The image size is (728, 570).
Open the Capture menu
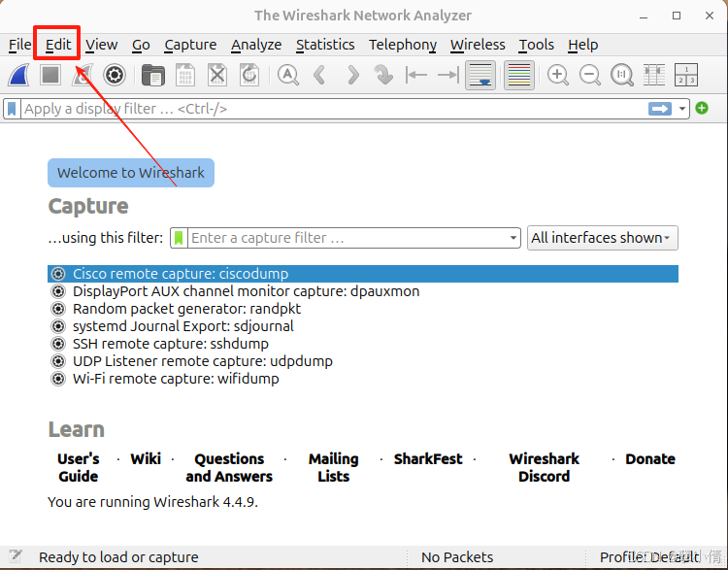click(190, 45)
